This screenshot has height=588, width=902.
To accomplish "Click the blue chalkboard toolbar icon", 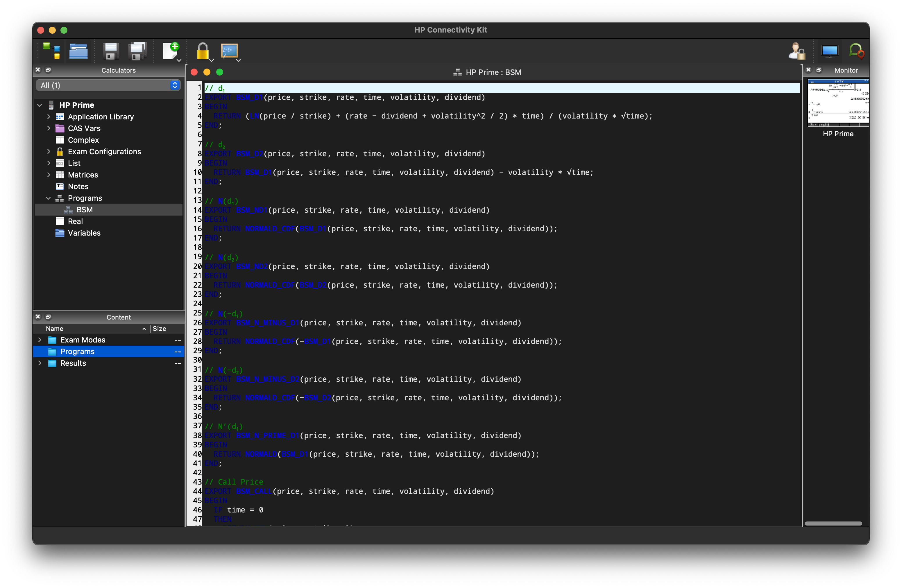I will (x=229, y=51).
